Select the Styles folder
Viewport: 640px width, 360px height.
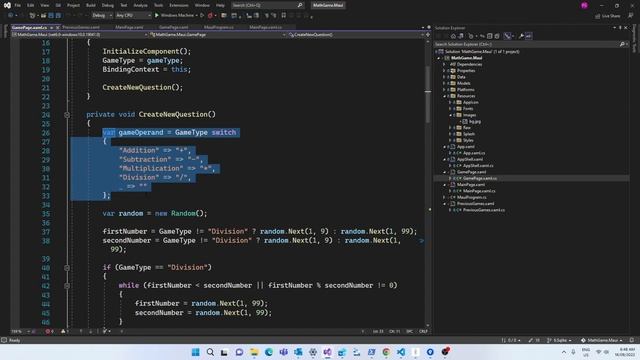click(x=468, y=140)
